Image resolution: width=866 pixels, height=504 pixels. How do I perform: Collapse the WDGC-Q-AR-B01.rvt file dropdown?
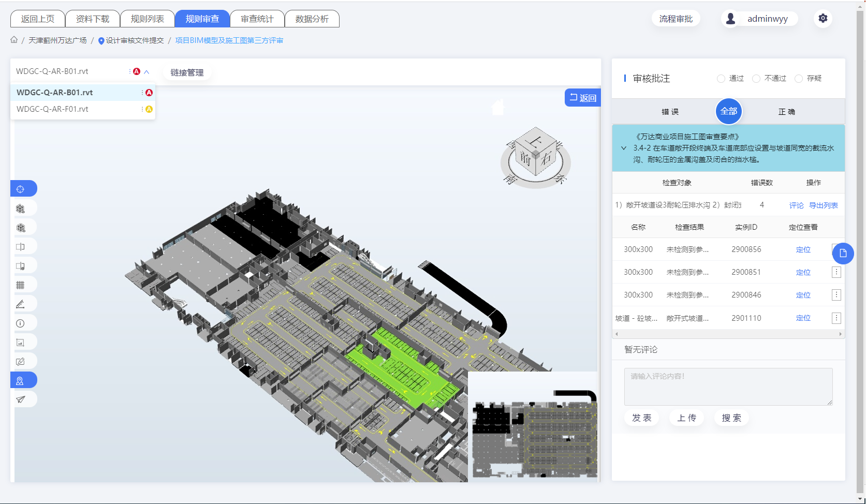point(146,72)
